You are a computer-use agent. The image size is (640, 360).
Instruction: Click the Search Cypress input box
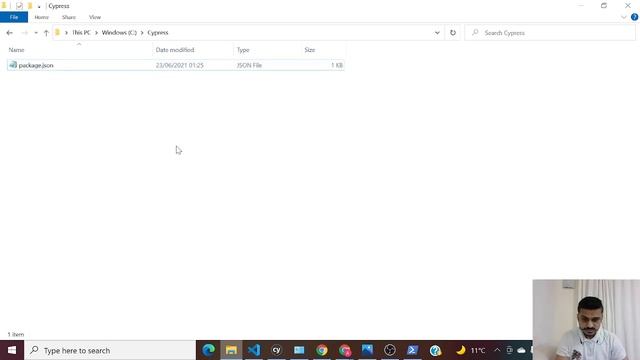pos(550,33)
